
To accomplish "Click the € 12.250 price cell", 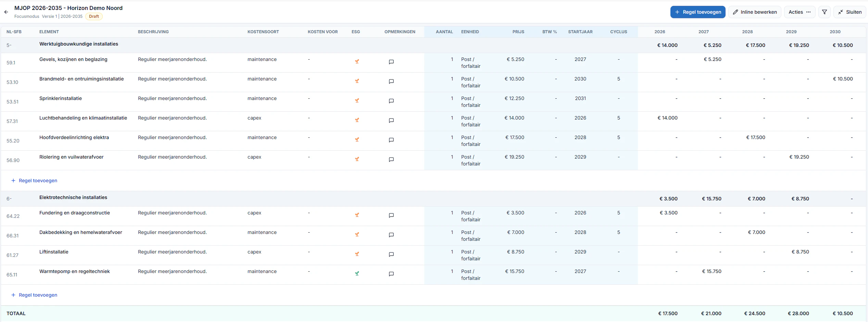I will (514, 98).
